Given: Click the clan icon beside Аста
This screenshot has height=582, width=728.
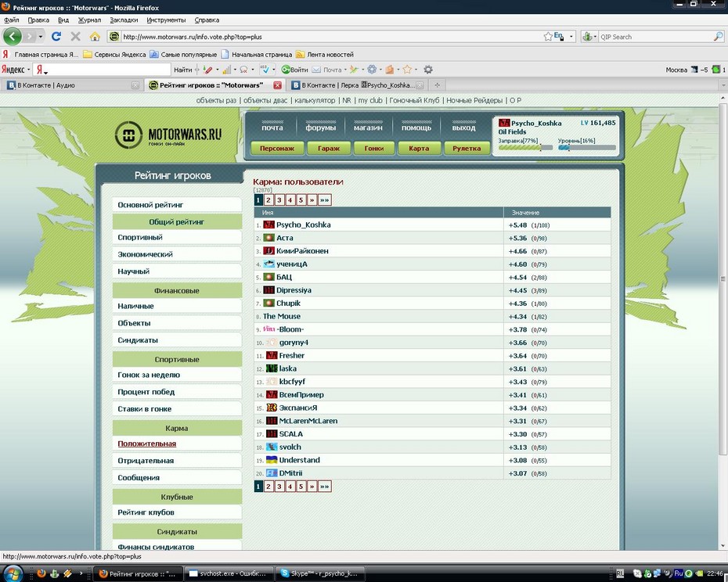Looking at the screenshot, I should [x=268, y=238].
